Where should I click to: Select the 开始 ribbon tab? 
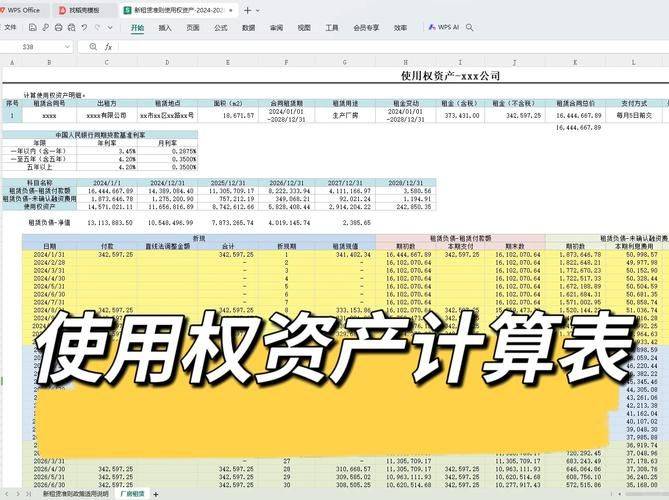(137, 28)
